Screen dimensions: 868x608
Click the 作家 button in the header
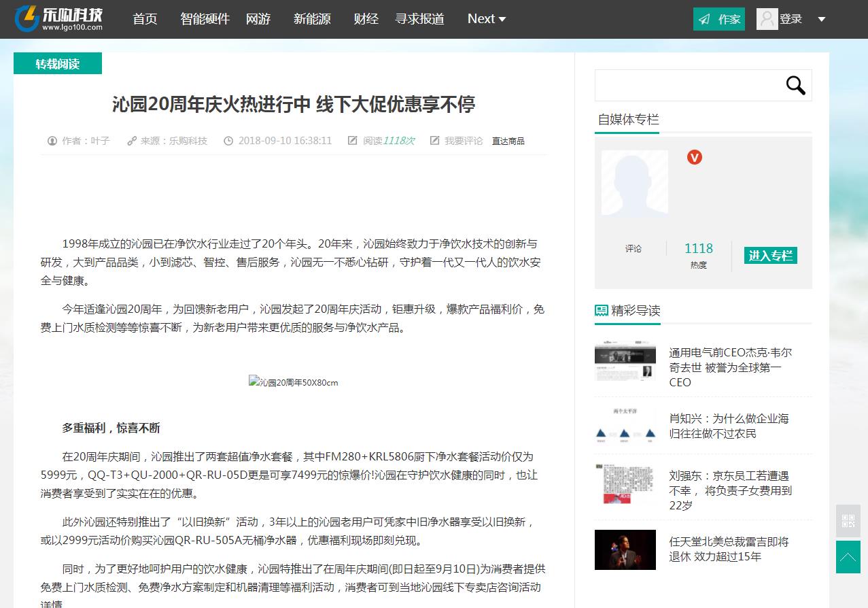coord(719,19)
